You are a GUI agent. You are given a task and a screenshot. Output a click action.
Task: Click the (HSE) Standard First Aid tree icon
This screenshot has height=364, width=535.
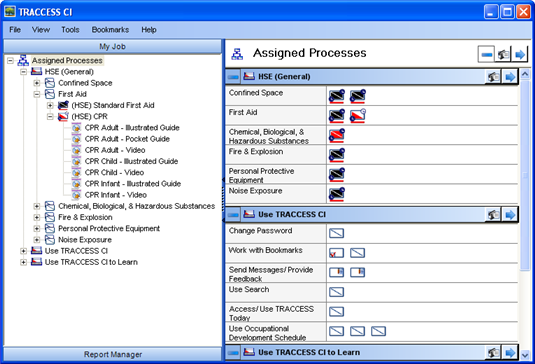coord(63,105)
